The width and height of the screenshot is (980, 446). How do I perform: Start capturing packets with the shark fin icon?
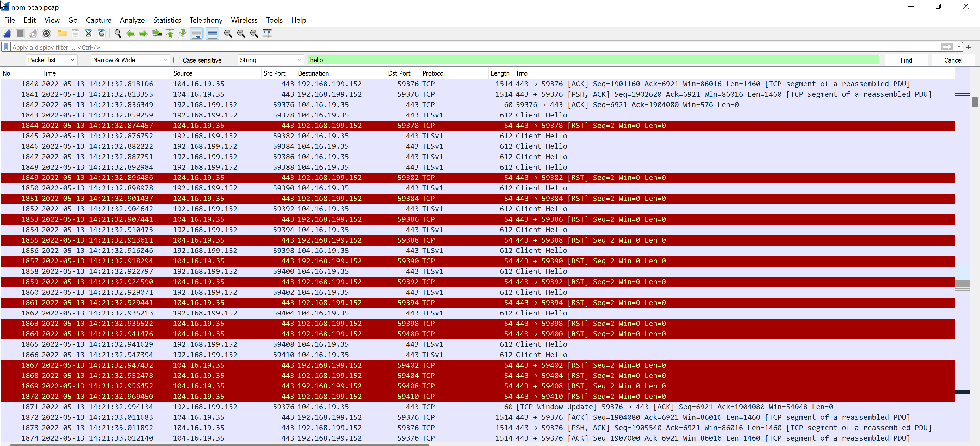point(8,34)
